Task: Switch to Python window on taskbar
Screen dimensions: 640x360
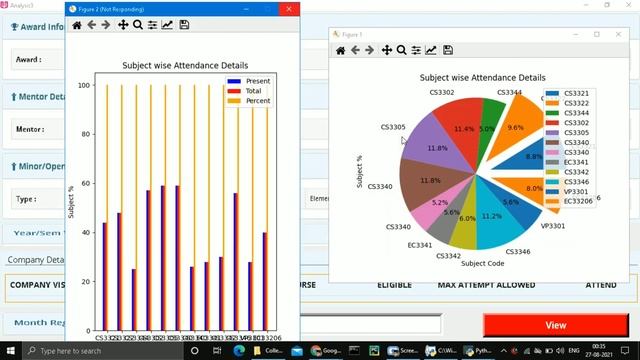Action: [478, 351]
